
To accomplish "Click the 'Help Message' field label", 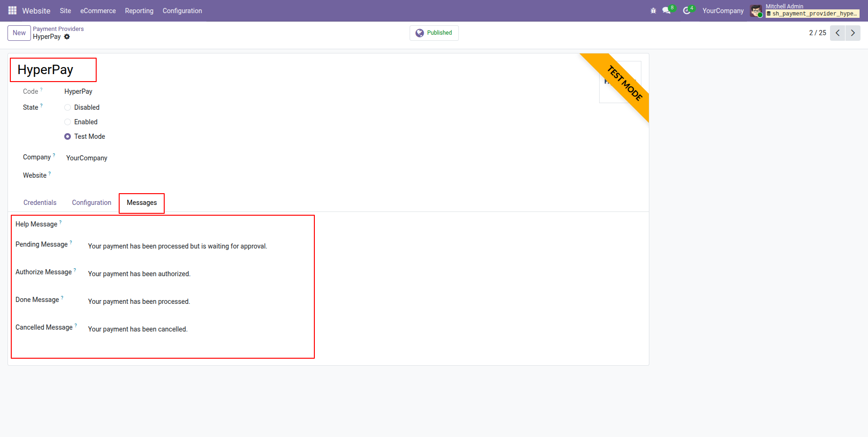I will [x=36, y=224].
